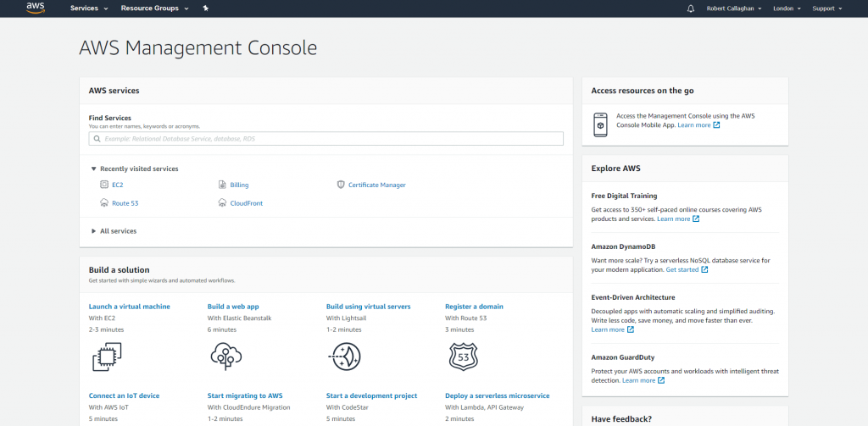Click the AWS logo in the header
The height and width of the screenshot is (426, 868).
(x=36, y=8)
